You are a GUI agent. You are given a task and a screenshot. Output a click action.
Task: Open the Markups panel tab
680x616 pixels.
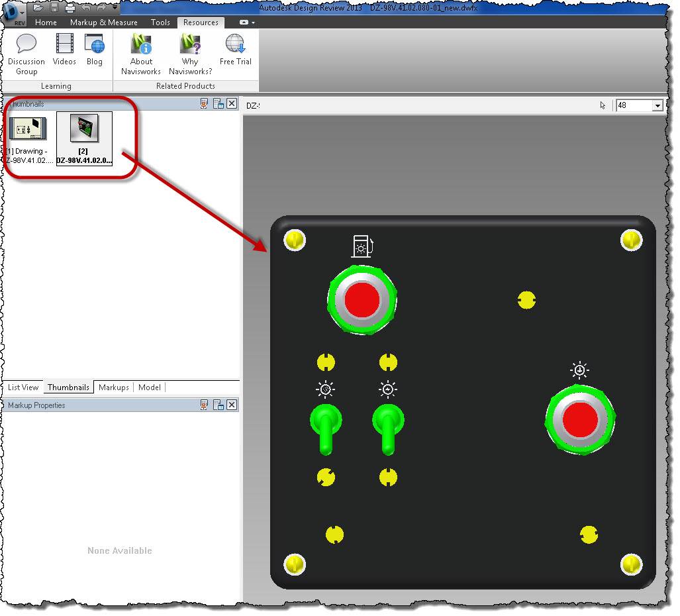point(113,387)
